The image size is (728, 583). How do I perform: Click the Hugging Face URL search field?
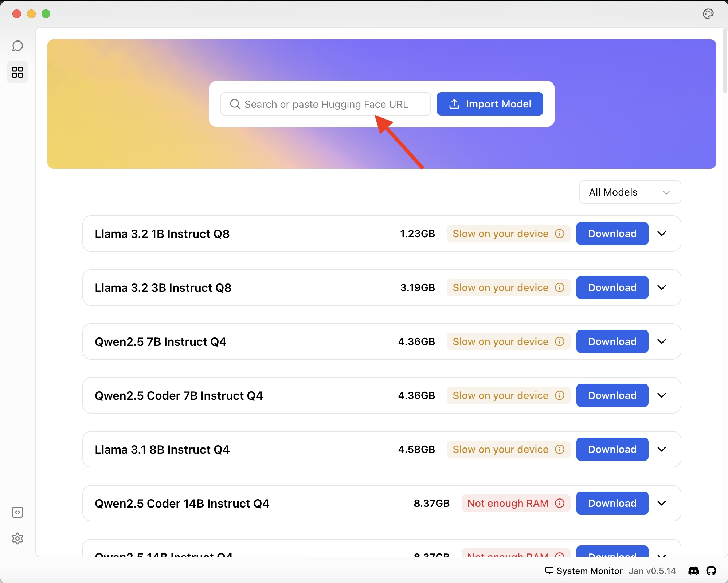coord(325,104)
